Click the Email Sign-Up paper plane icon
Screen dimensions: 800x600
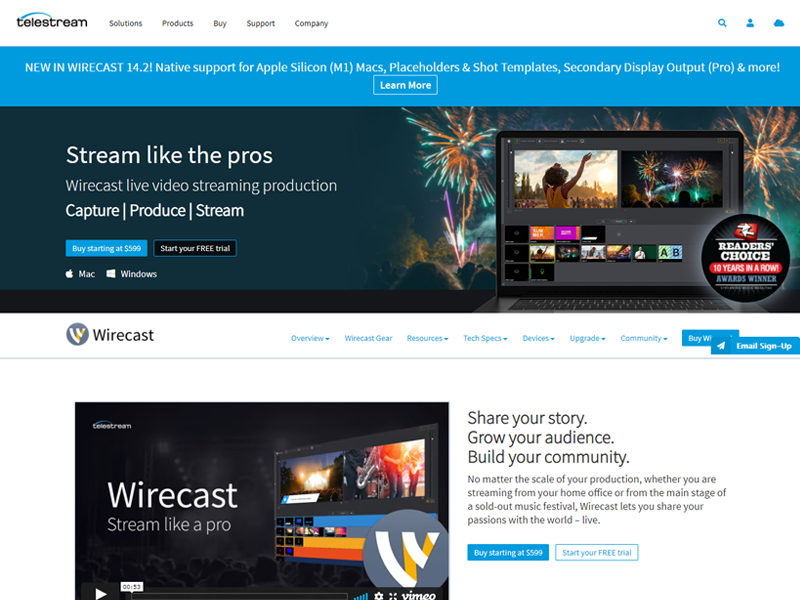tap(721, 346)
